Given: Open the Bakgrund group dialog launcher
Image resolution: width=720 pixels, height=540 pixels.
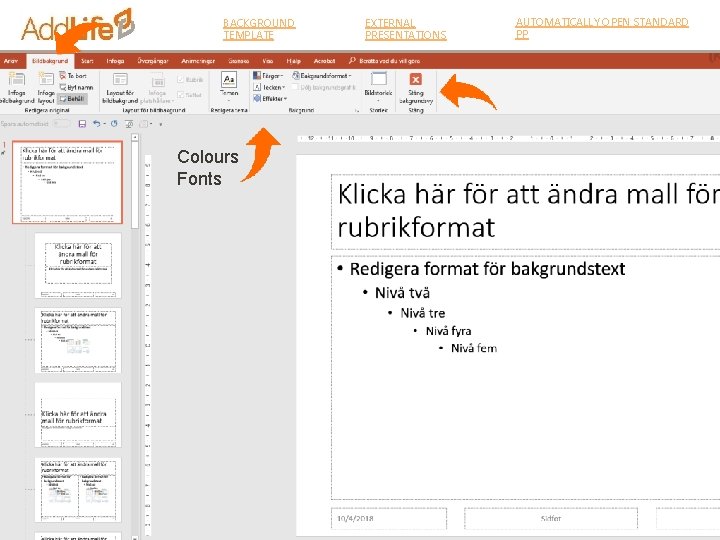Looking at the screenshot, I should tap(357, 111).
